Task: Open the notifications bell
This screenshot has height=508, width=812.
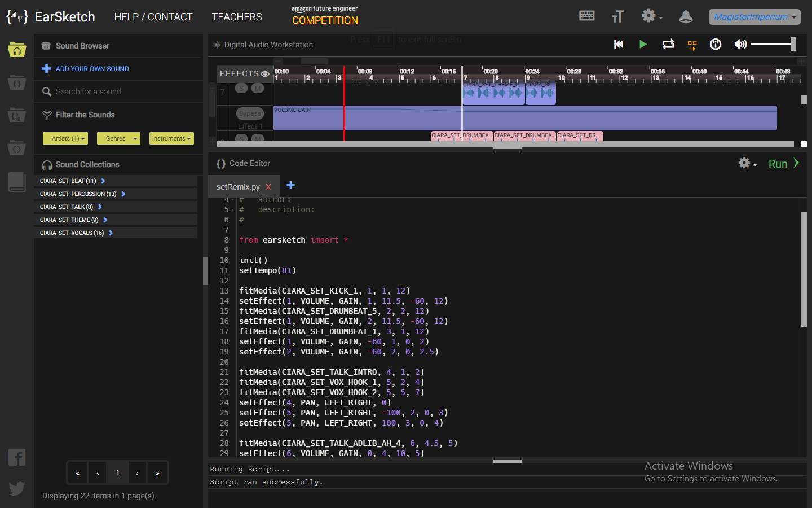Action: pyautogui.click(x=685, y=16)
